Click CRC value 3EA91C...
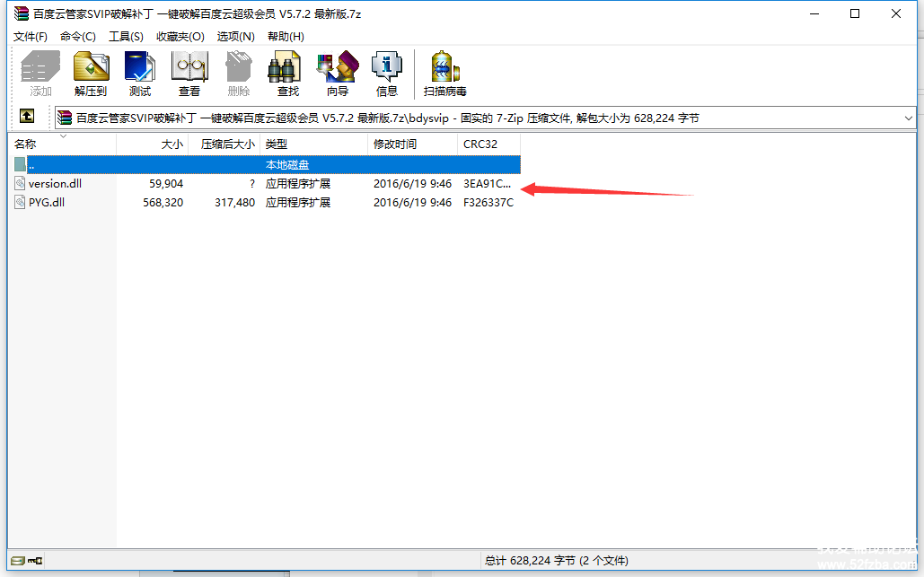Image resolution: width=924 pixels, height=577 pixels. point(488,184)
